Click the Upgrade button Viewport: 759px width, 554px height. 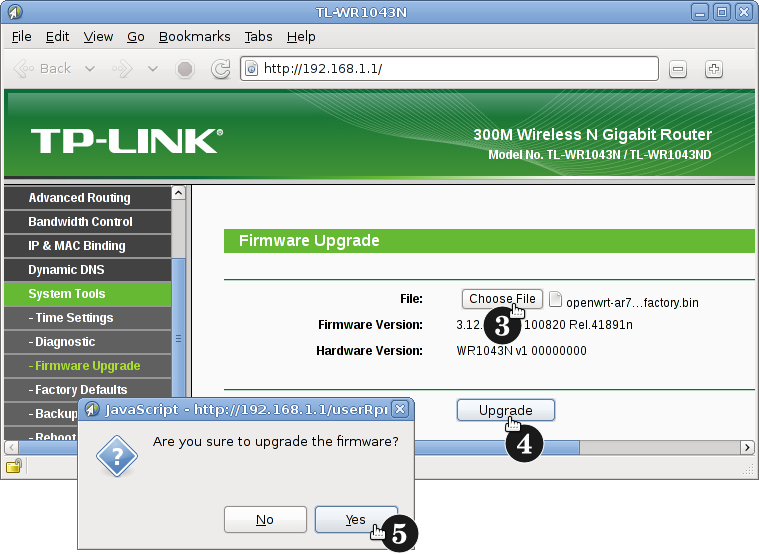[505, 410]
